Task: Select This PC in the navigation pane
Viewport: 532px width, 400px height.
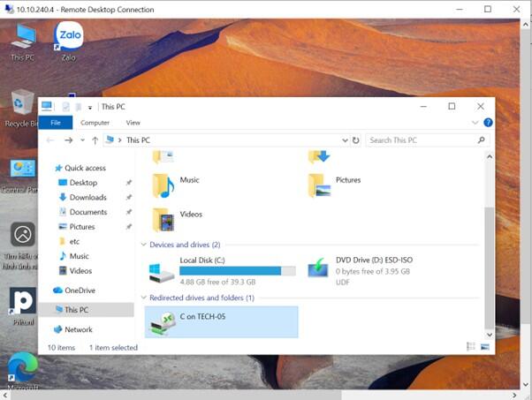Action: (87, 310)
